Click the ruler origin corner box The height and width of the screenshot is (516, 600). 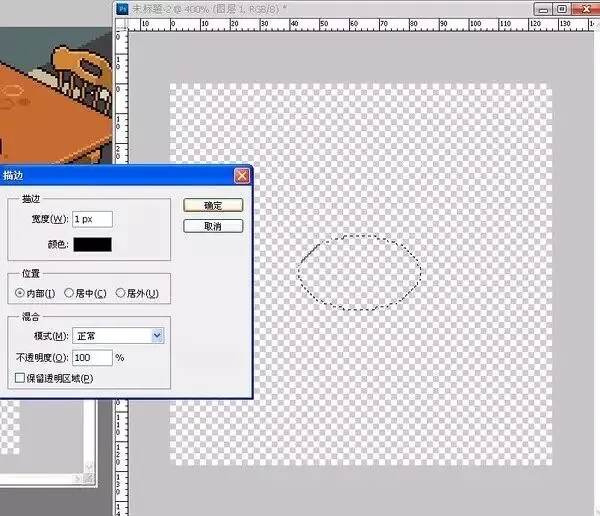122,24
